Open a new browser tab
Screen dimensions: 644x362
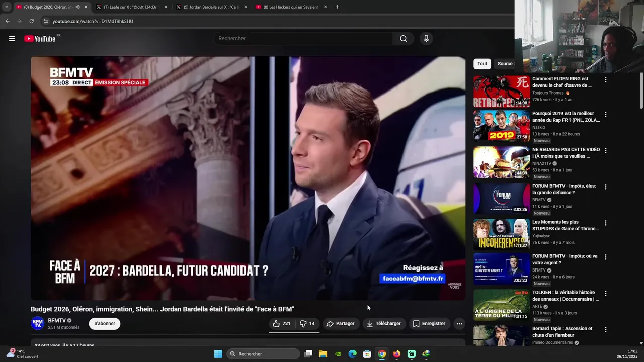[337, 7]
